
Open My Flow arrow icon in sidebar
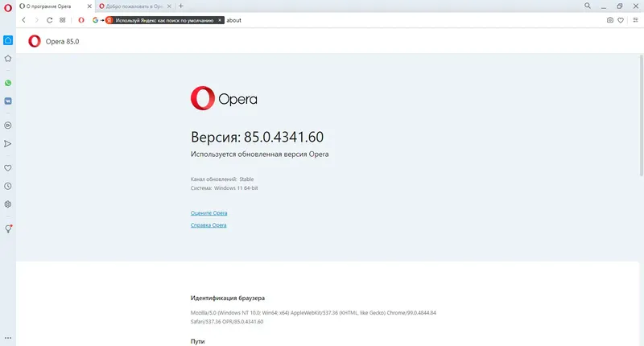[8, 144]
